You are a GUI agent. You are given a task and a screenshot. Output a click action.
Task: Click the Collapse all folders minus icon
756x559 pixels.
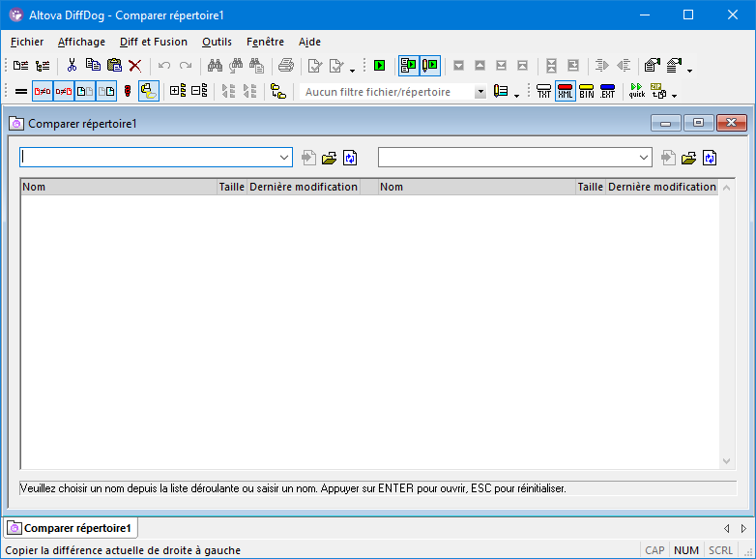point(199,91)
